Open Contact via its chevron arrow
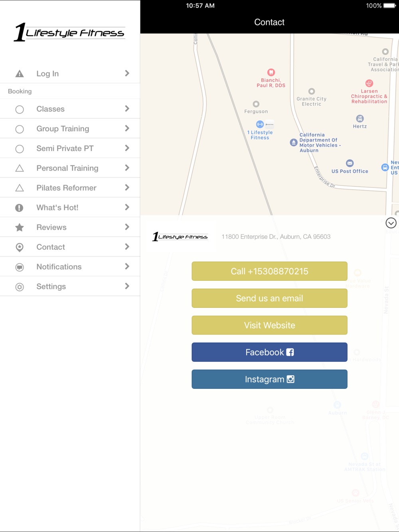 tap(127, 247)
